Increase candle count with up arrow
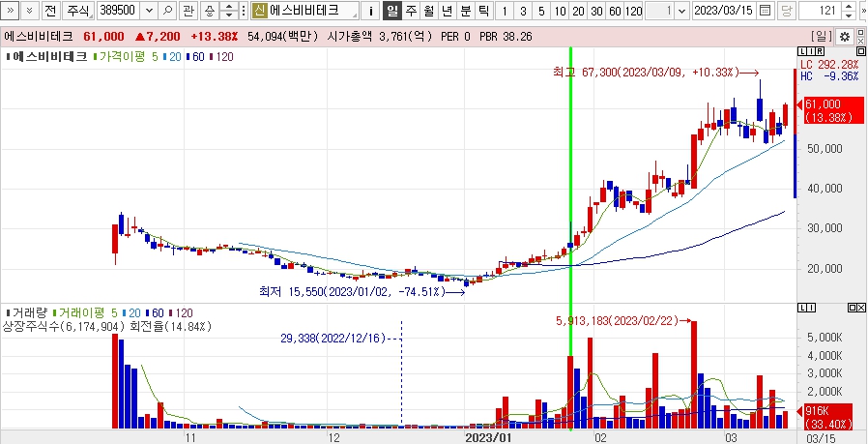The image size is (868, 444). tap(850, 6)
